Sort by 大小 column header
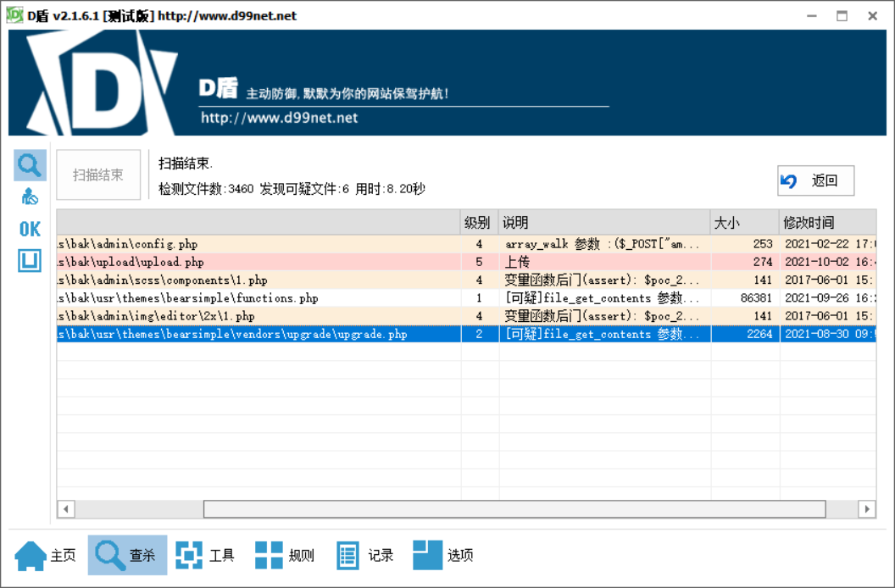This screenshot has width=895, height=588. (x=745, y=222)
